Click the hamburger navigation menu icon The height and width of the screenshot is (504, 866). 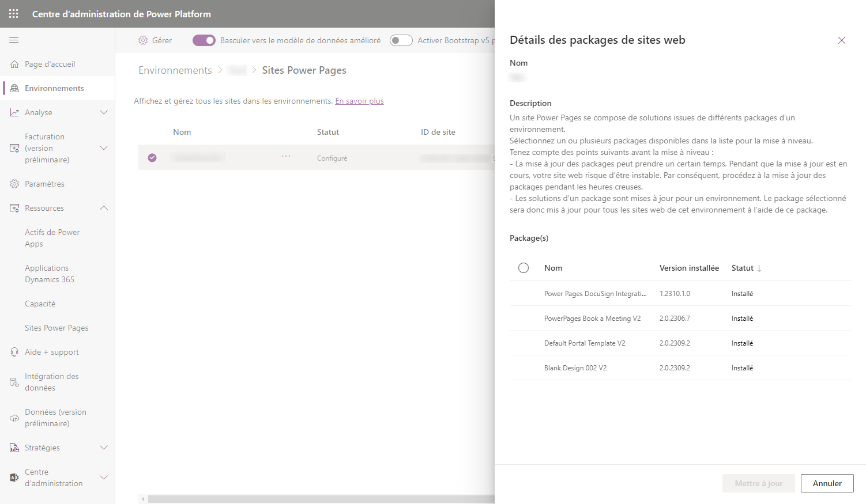click(14, 40)
